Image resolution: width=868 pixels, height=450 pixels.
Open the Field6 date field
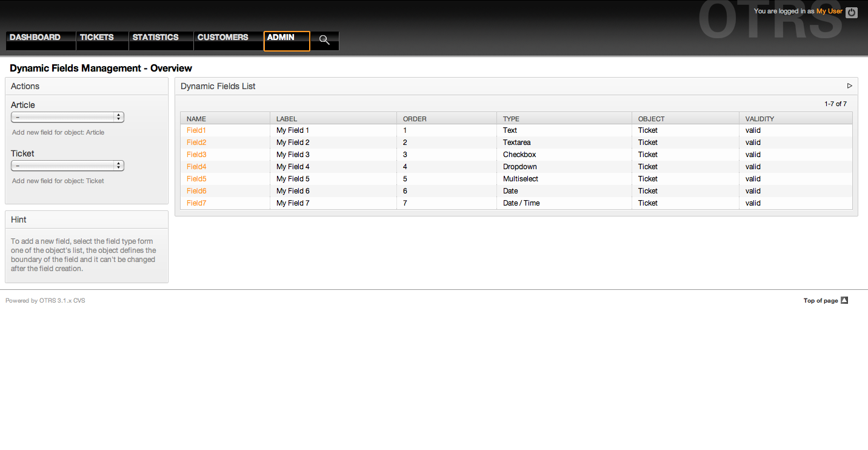click(196, 191)
